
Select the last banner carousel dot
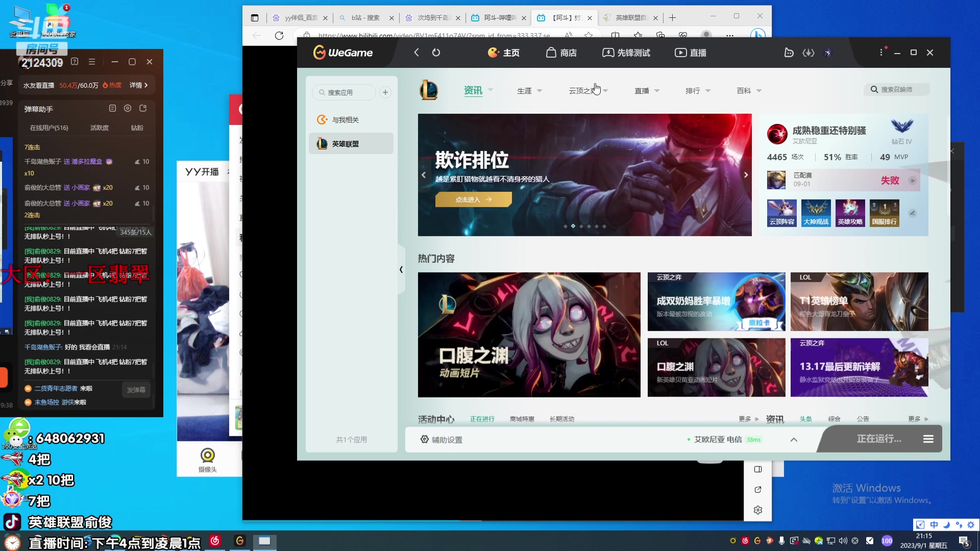(x=604, y=226)
